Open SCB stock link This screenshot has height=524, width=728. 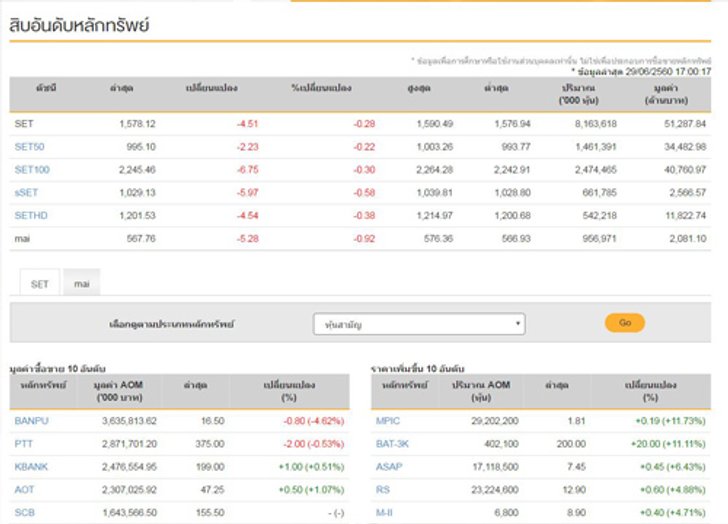pos(25,512)
